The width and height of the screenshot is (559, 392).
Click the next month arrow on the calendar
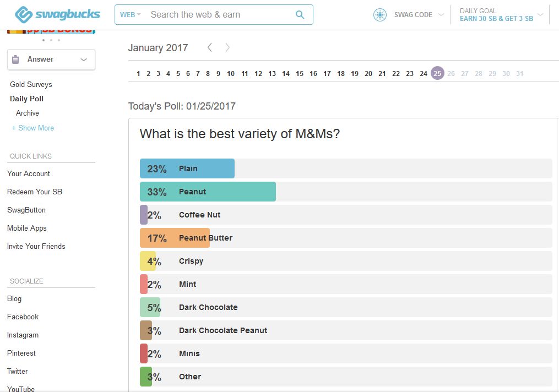(227, 48)
